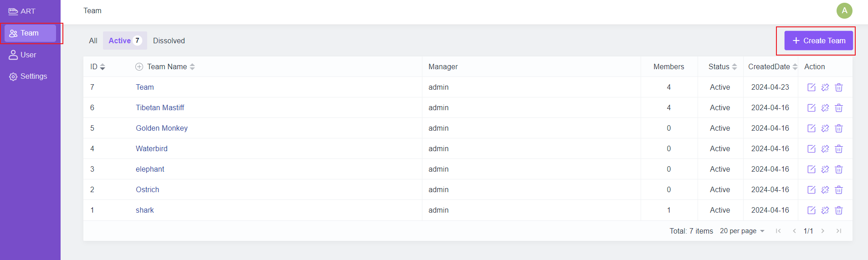Dissolve the shark team
Viewport: 868px width, 260px height.
click(825, 210)
